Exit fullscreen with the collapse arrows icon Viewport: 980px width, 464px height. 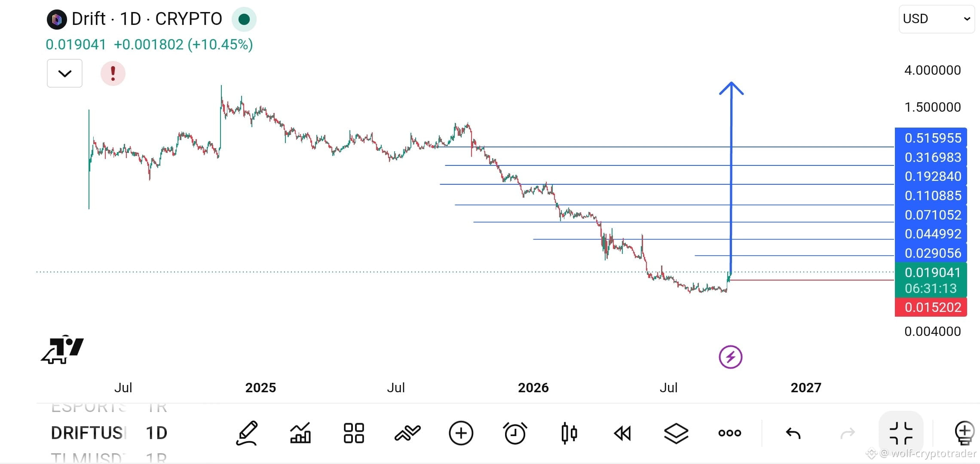[x=901, y=433]
